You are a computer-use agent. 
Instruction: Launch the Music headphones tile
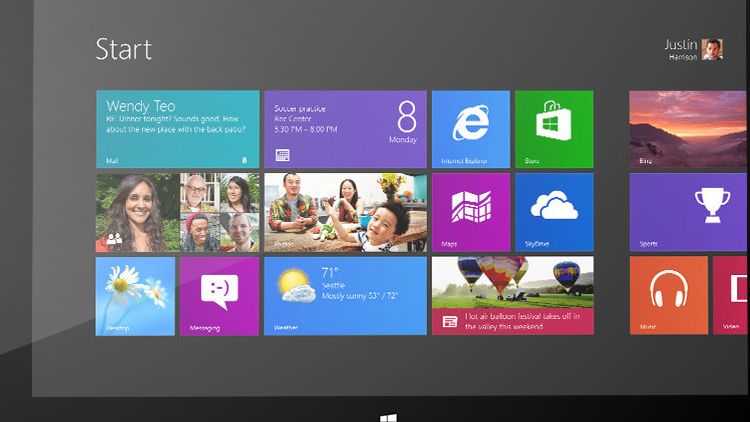pyautogui.click(x=669, y=295)
